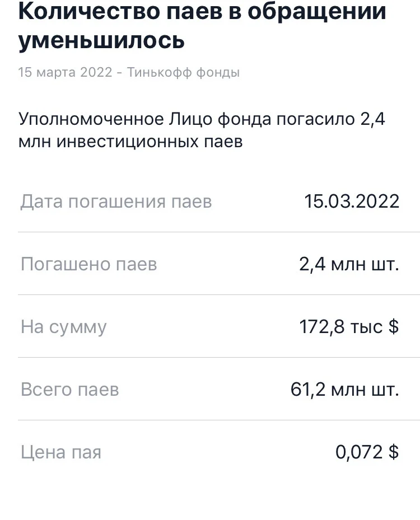
Task: Select the value '2,4 млн шт.'
Action: [349, 264]
